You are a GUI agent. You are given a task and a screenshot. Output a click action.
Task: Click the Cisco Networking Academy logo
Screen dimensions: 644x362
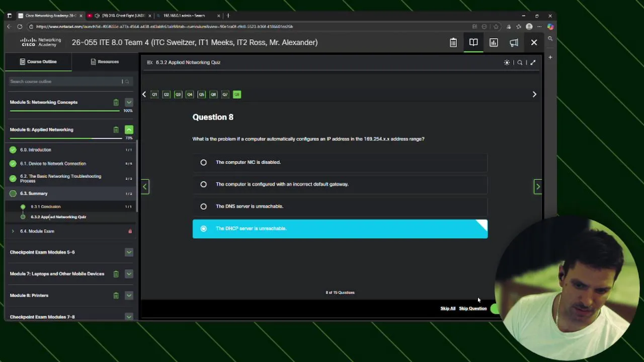41,42
